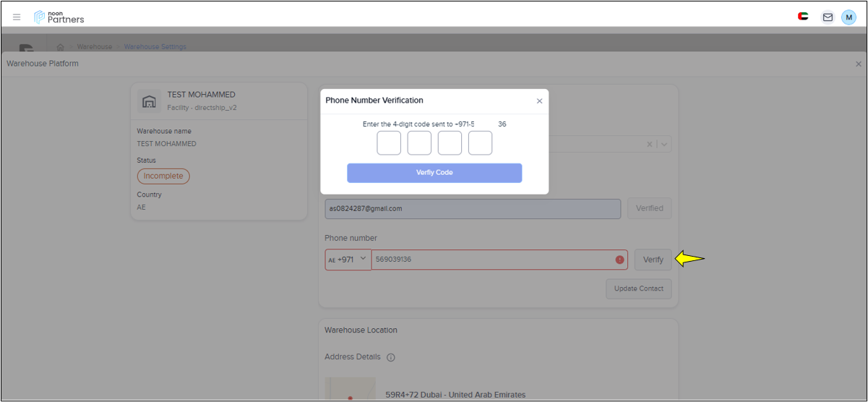Open the hamburger navigation menu
This screenshot has height=402, width=868.
tap(17, 17)
